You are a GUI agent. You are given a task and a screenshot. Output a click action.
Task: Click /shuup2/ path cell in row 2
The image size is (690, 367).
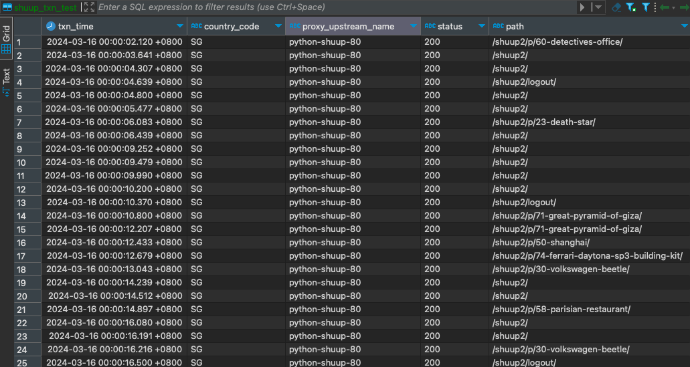(x=589, y=55)
